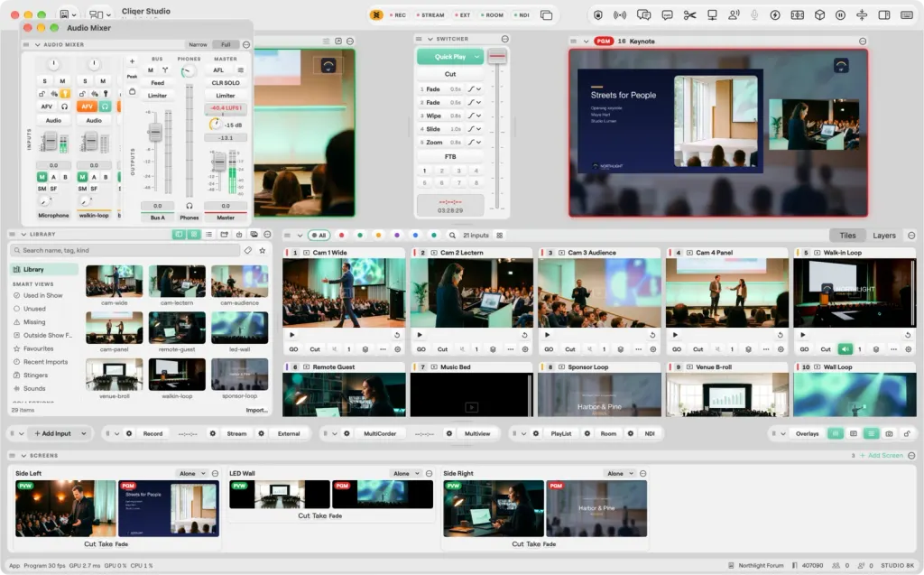Viewport: 924px width, 575px height.
Task: Expand Quick Play dropdown arrow
Action: (476, 57)
